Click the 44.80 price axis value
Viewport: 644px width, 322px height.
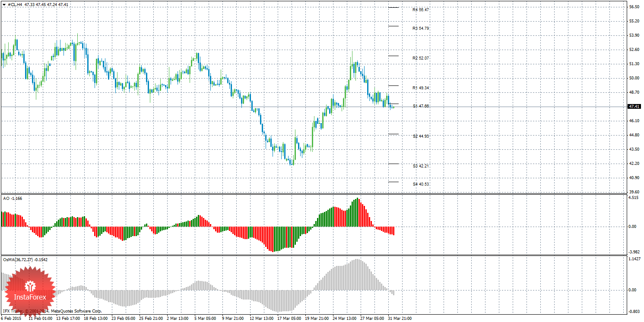coord(634,135)
